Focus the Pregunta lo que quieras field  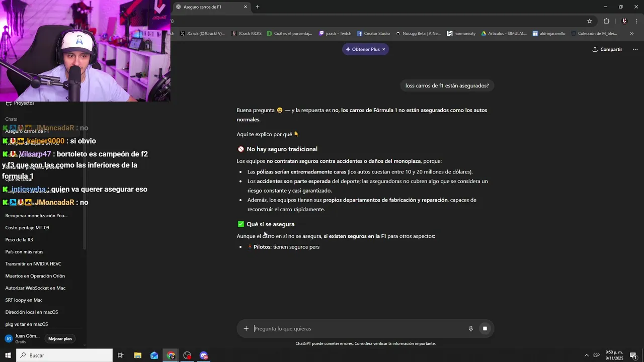(358, 329)
